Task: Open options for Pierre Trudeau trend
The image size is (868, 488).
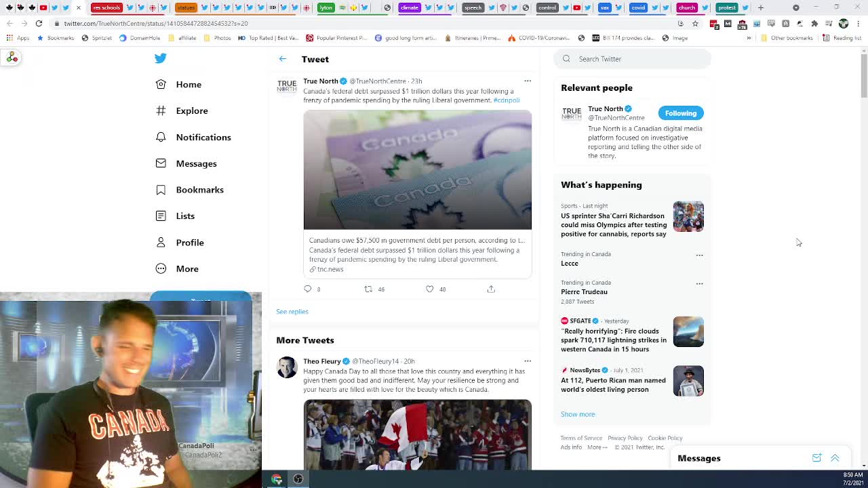Action: click(x=699, y=284)
